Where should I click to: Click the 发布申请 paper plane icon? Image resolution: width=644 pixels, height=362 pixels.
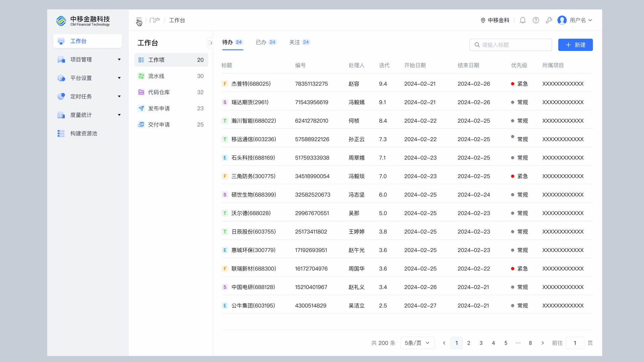(141, 108)
